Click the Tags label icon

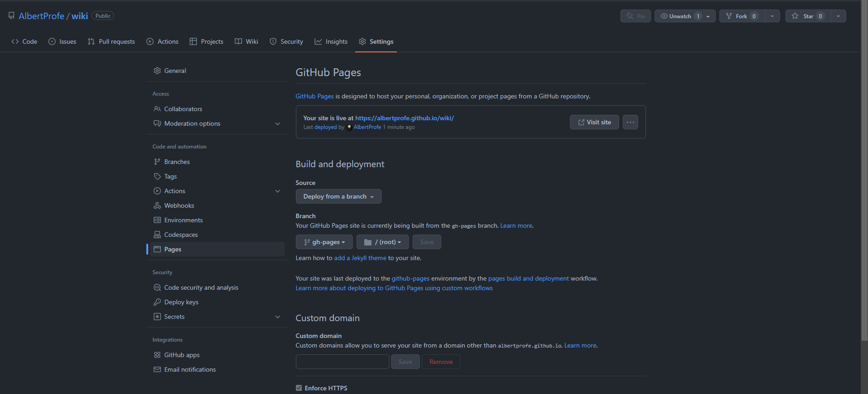157,176
